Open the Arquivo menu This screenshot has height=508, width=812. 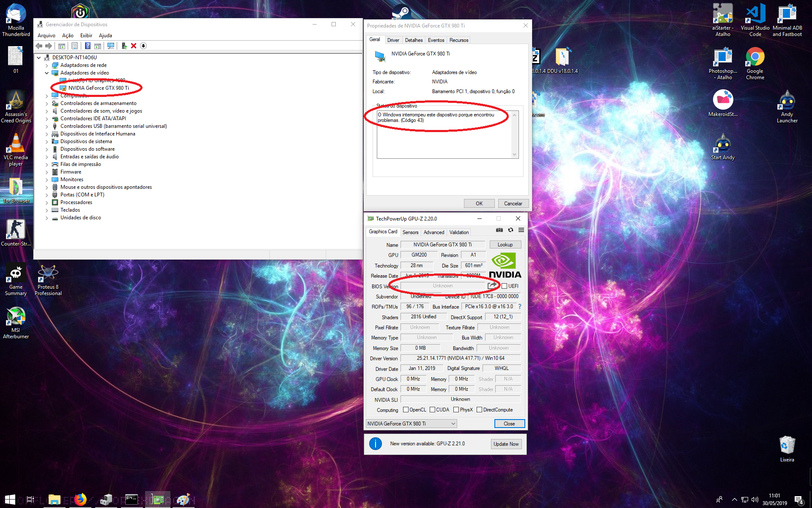[x=47, y=36]
